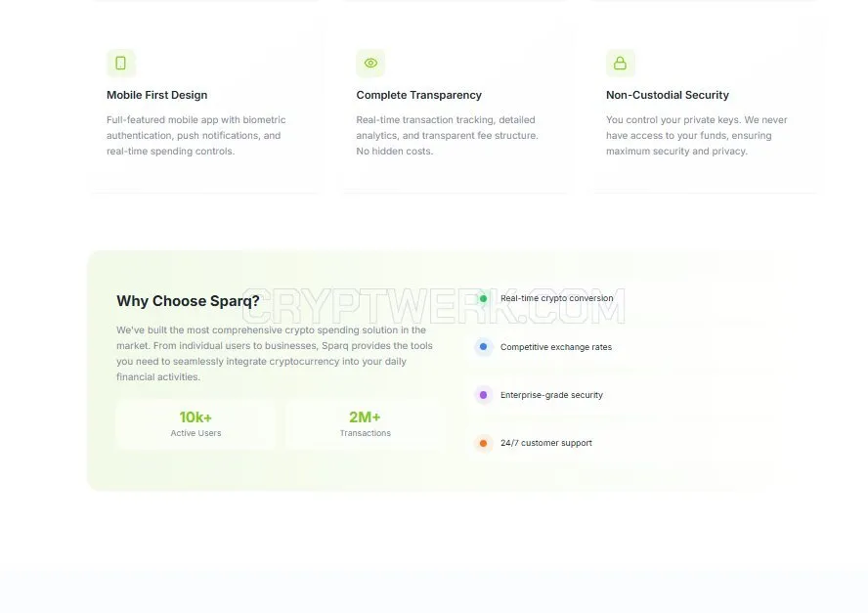
Task: Click the Active Users label
Action: click(x=195, y=433)
